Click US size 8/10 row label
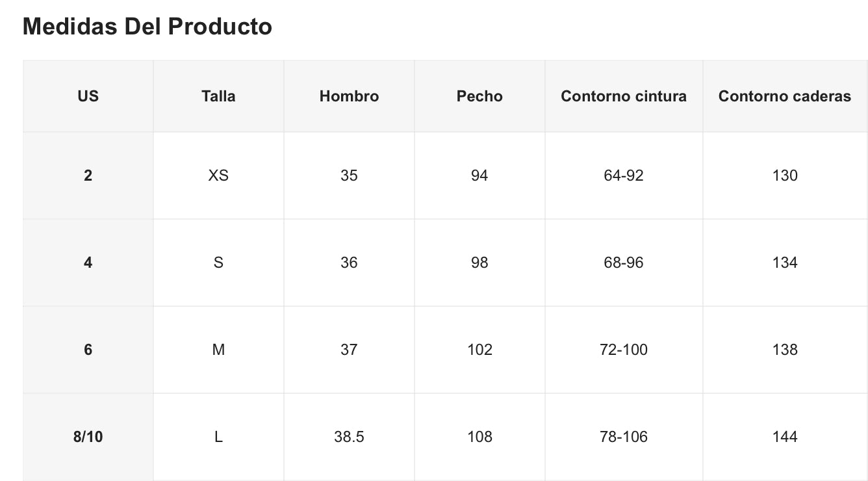Screen dimensions: 868x481 point(88,437)
